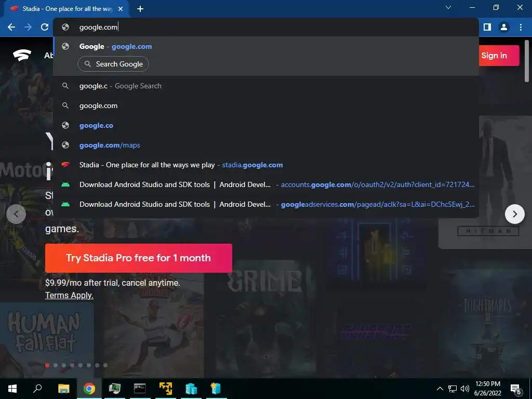
Task: Open Windows taskbar search
Action: 37,389
